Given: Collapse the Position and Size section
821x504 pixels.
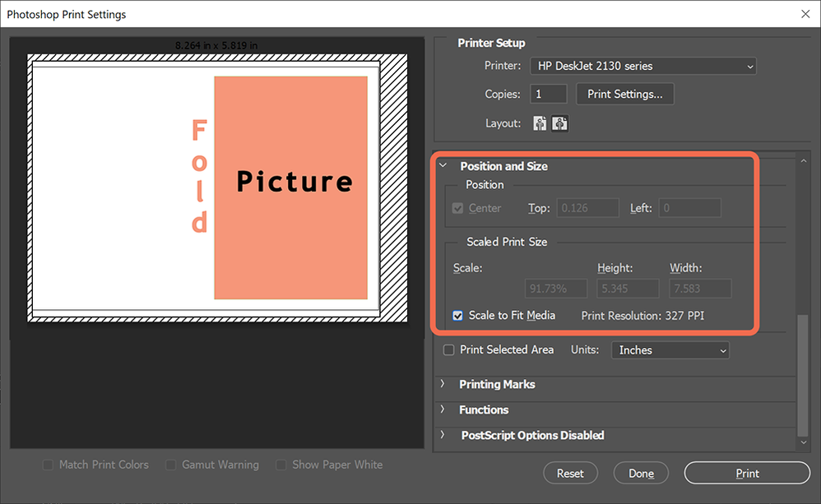Looking at the screenshot, I should 443,166.
